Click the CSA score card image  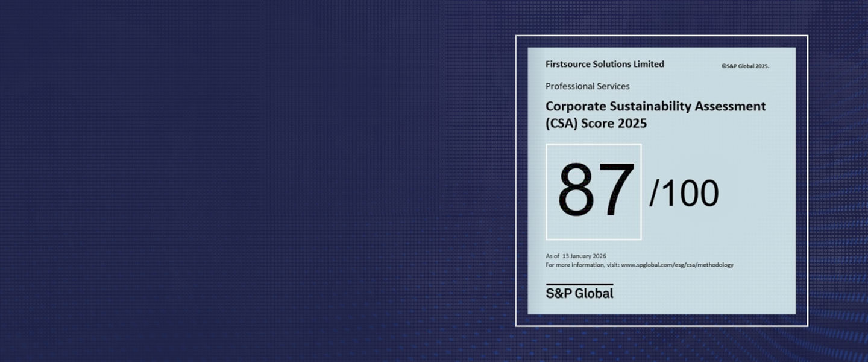pyautogui.click(x=662, y=180)
